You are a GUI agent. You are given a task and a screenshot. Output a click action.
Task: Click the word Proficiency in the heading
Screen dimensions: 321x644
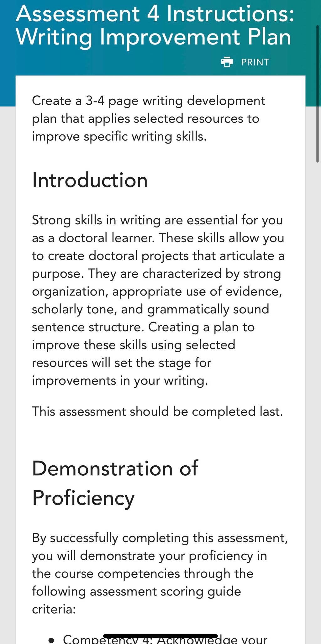click(x=83, y=498)
